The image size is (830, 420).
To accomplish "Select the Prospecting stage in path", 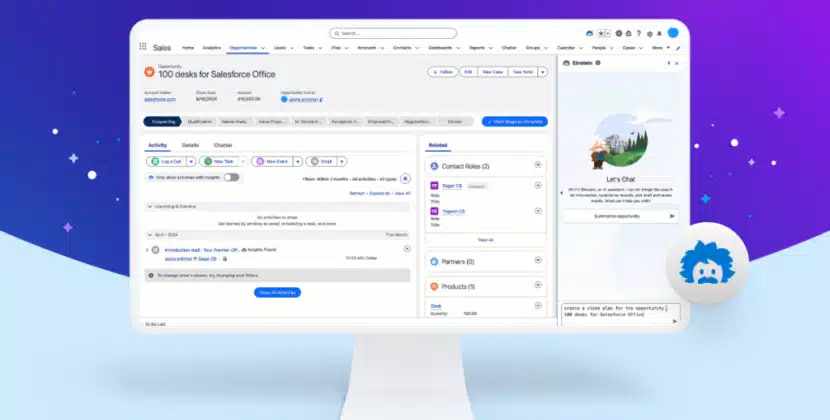I will pyautogui.click(x=163, y=121).
